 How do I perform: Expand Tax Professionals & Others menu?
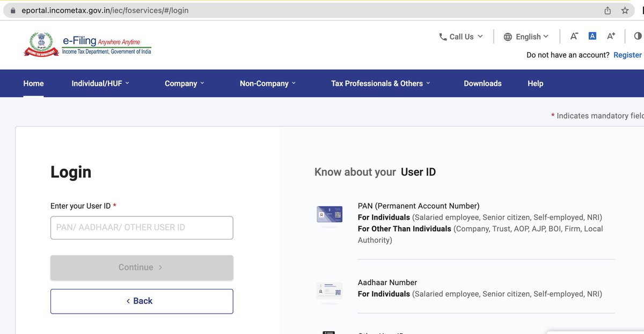380,83
